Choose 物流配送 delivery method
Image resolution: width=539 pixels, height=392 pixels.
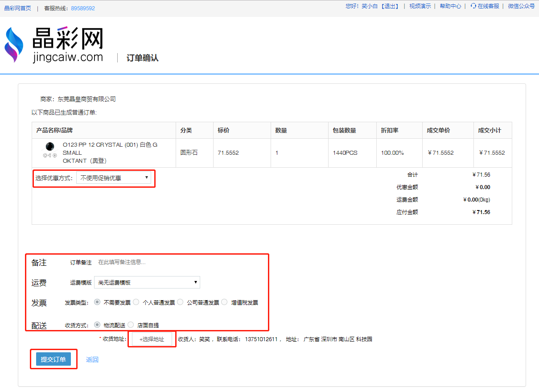97,325
